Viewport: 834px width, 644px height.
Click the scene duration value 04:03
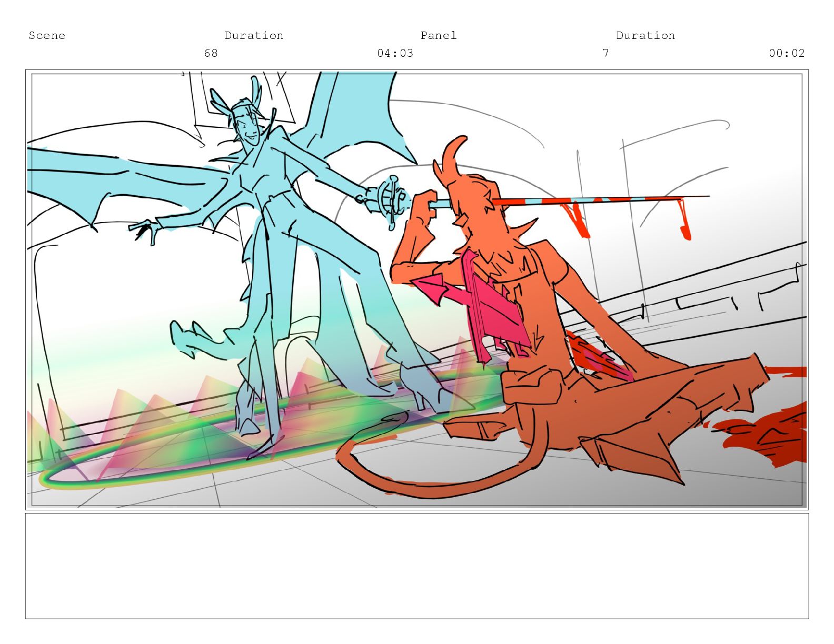395,53
